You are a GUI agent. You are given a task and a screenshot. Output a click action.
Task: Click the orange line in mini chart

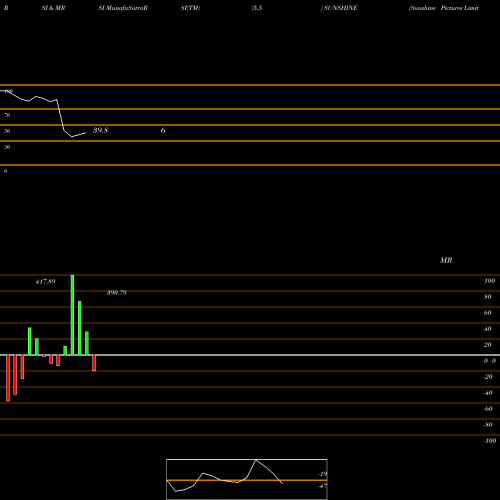click(247, 480)
